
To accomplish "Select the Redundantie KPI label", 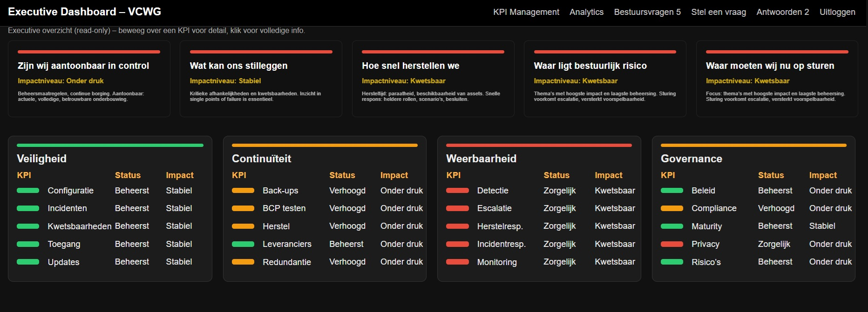I will (287, 262).
